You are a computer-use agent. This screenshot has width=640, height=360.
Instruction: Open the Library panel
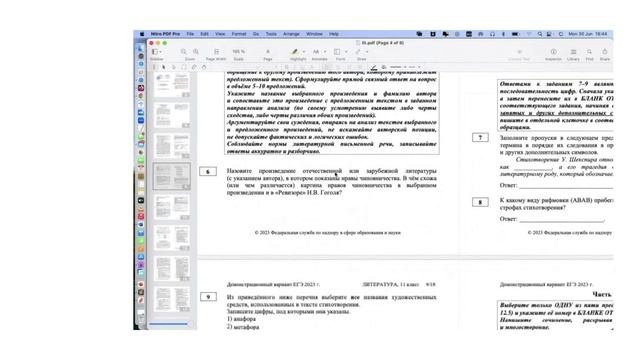tap(573, 52)
